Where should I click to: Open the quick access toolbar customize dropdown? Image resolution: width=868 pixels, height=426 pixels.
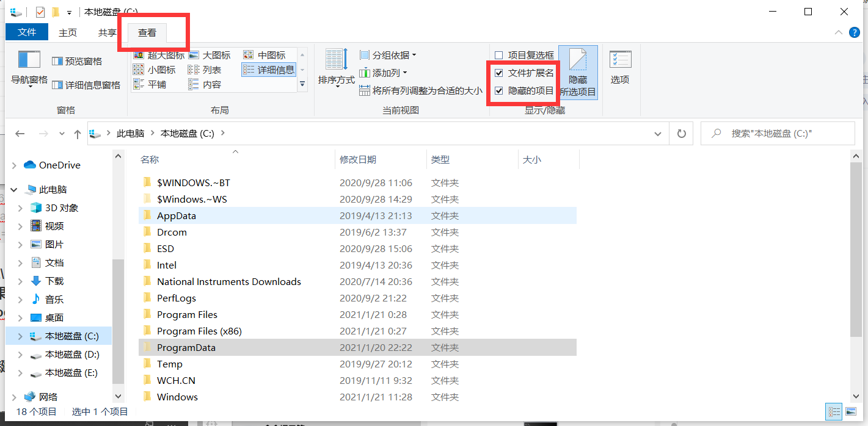pyautogui.click(x=69, y=12)
